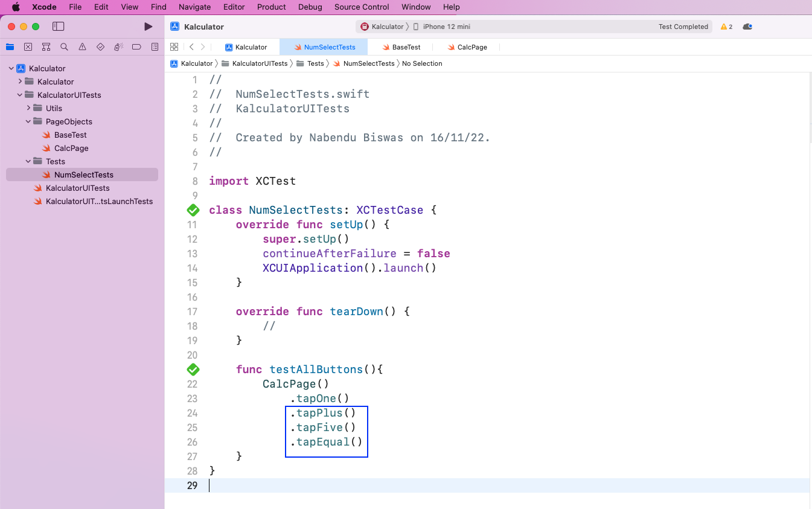Click the cloud status icon in toolbar

(747, 27)
